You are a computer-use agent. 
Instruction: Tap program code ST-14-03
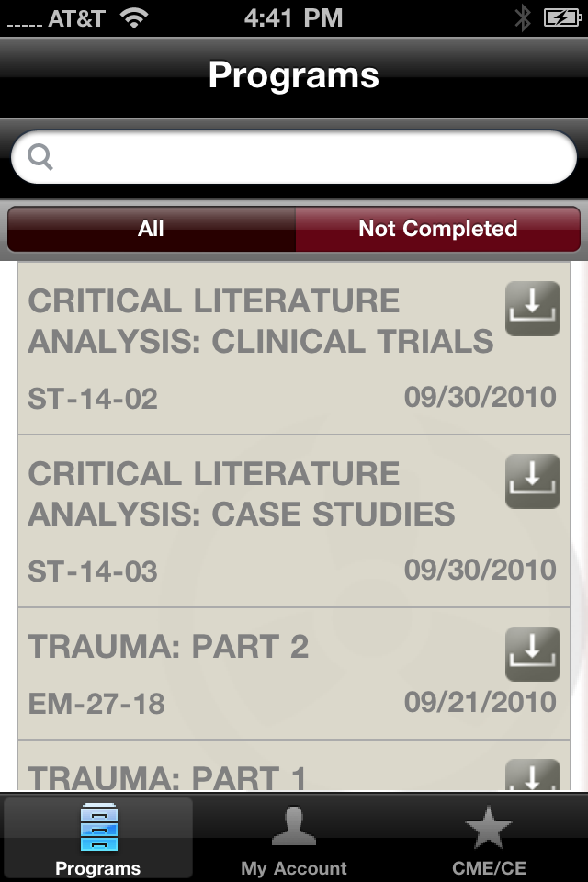pos(93,571)
